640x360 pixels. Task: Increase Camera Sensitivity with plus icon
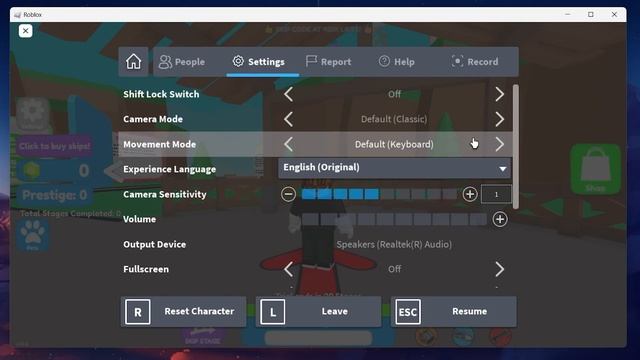coord(470,194)
